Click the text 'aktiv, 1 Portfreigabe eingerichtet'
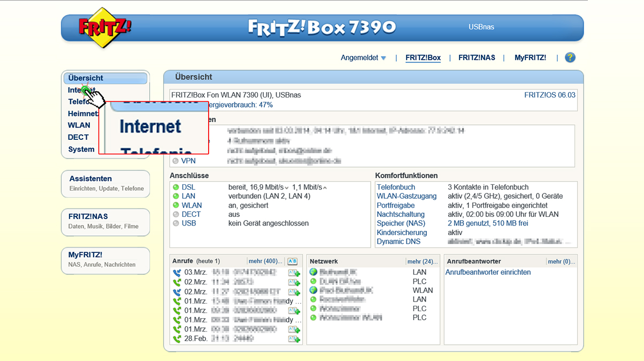The image size is (644, 361). point(497,205)
